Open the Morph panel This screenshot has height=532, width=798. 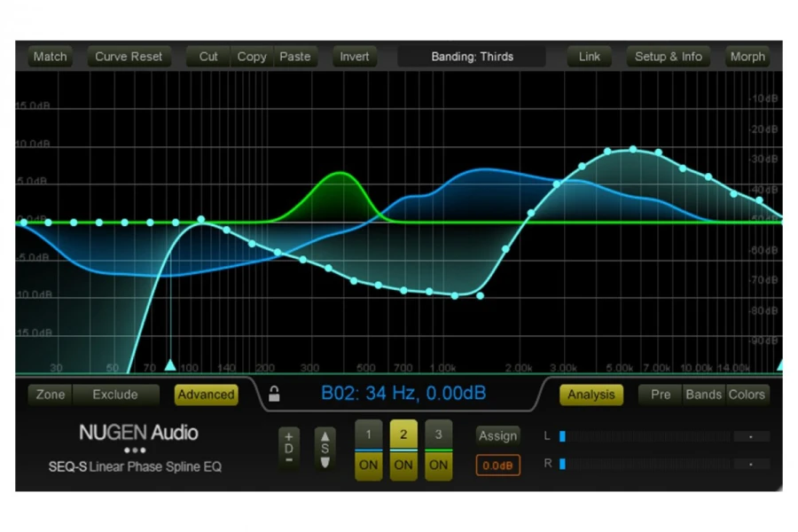[x=747, y=57]
